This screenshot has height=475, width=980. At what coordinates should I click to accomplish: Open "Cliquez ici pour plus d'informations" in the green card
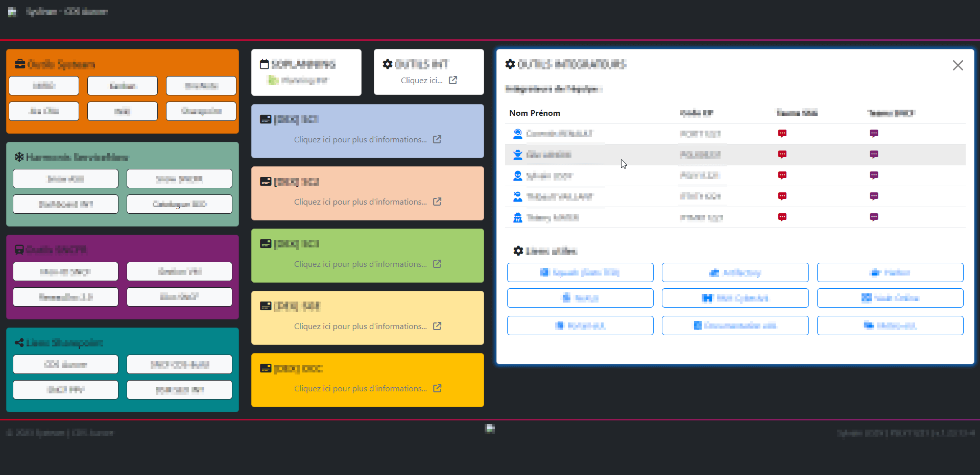pos(360,264)
